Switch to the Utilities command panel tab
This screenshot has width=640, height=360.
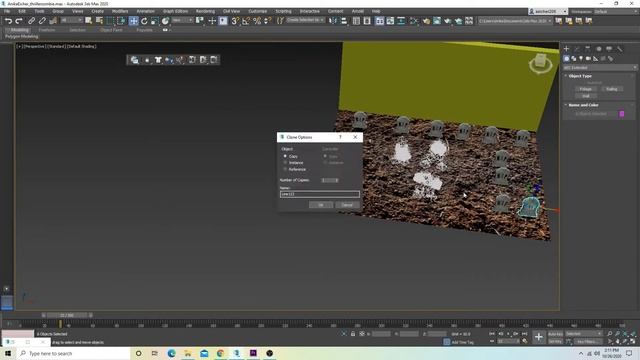click(x=620, y=49)
